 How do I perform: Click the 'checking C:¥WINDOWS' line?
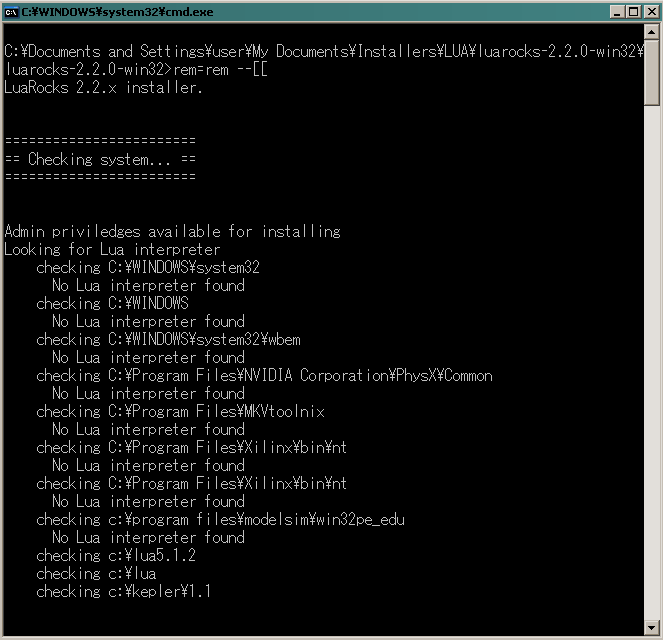[112, 304]
